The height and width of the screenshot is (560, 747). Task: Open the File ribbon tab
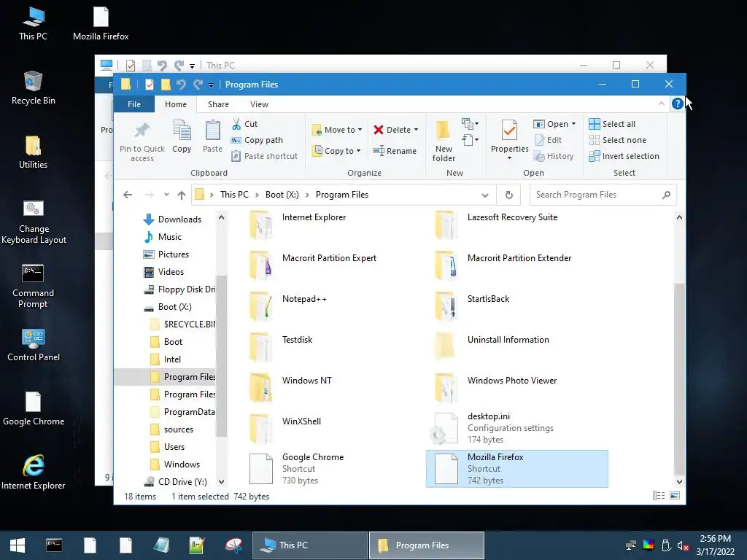tap(134, 104)
